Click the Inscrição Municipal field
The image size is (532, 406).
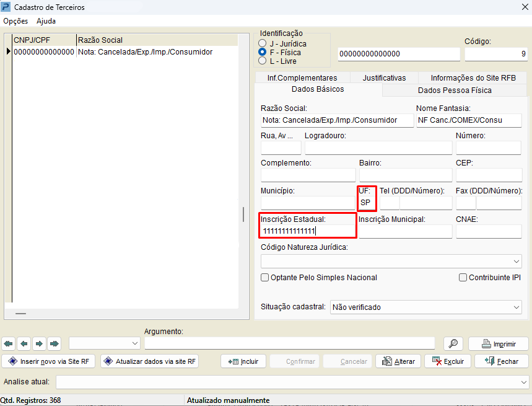click(x=406, y=232)
